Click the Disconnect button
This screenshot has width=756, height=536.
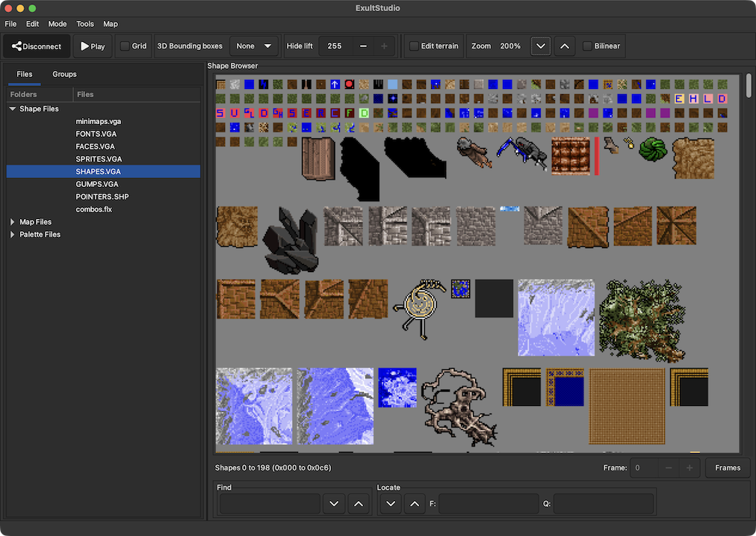tap(37, 46)
